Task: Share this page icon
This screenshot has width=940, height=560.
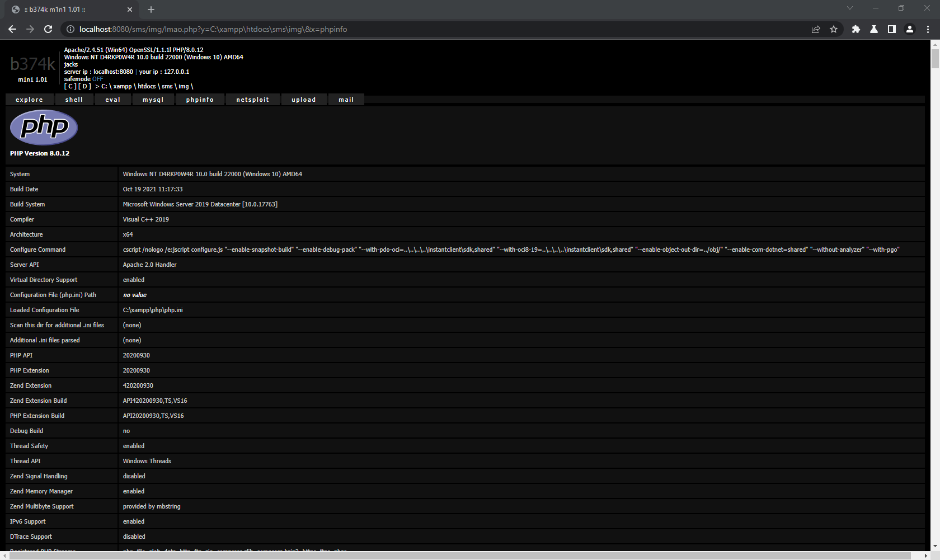Action: coord(816,29)
